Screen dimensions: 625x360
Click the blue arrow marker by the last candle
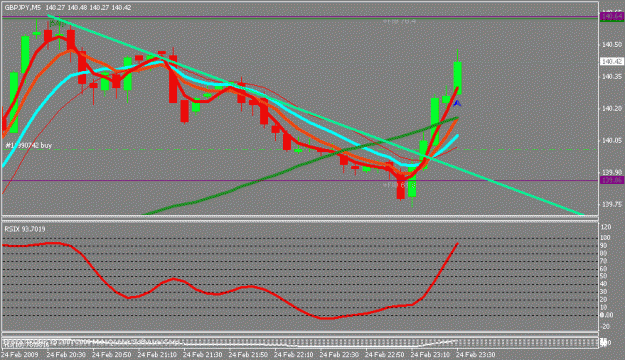point(457,104)
